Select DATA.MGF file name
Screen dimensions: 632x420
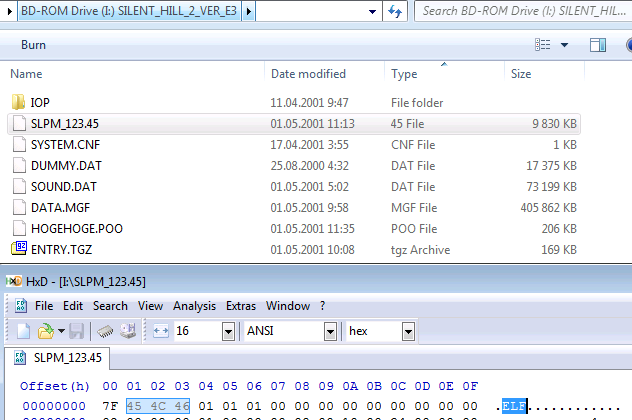(60, 208)
